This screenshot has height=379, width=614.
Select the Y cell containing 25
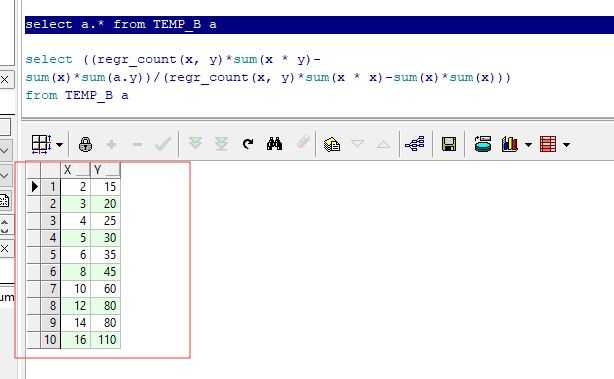click(105, 220)
